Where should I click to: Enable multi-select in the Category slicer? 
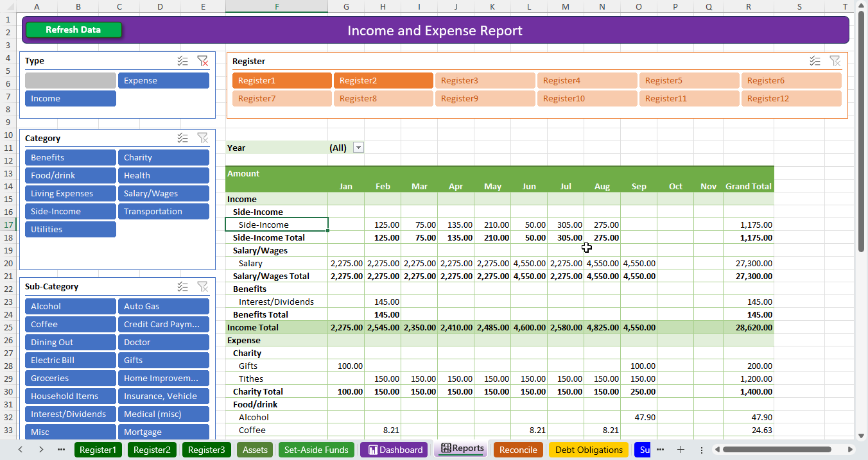point(183,138)
